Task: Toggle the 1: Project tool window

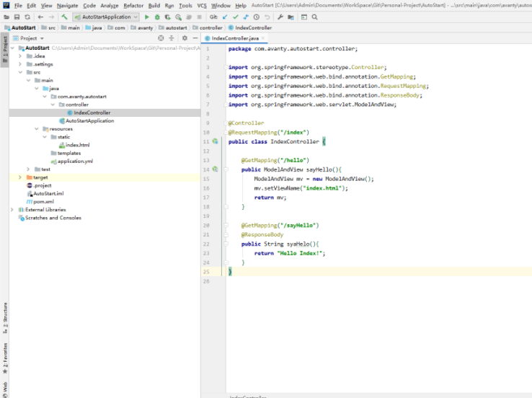Action: pos(5,50)
